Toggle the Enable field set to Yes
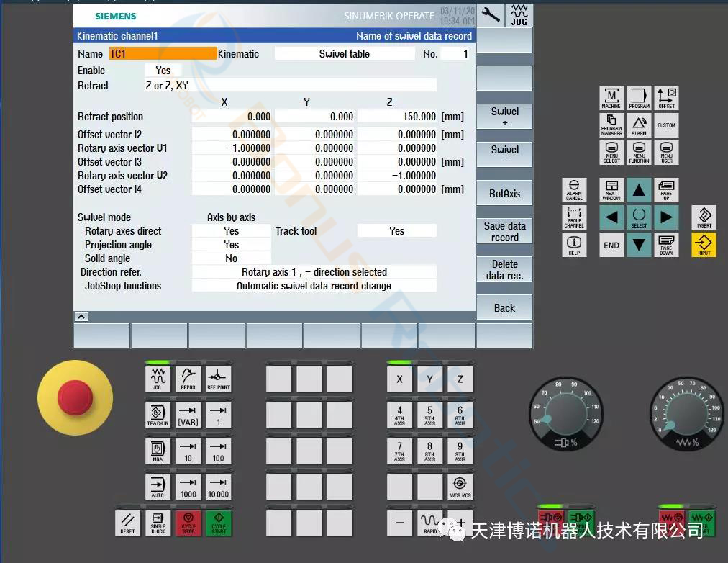The height and width of the screenshot is (563, 728). (163, 71)
